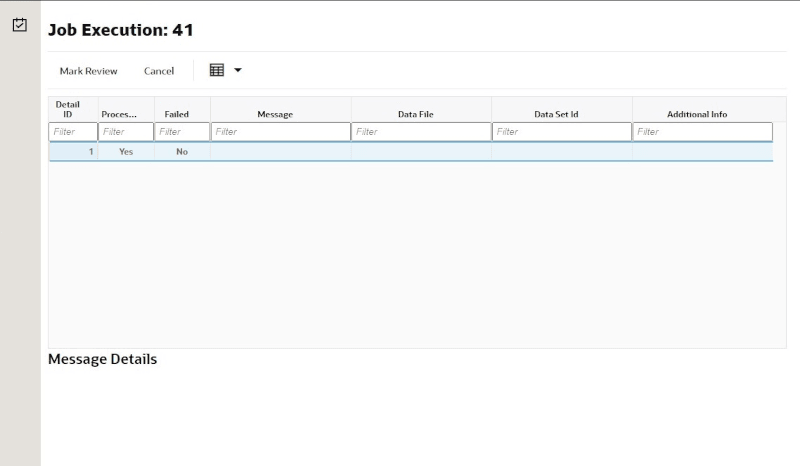Screen dimensions: 800x466
Task: Focus the Additional Info filter field
Action: click(x=703, y=132)
